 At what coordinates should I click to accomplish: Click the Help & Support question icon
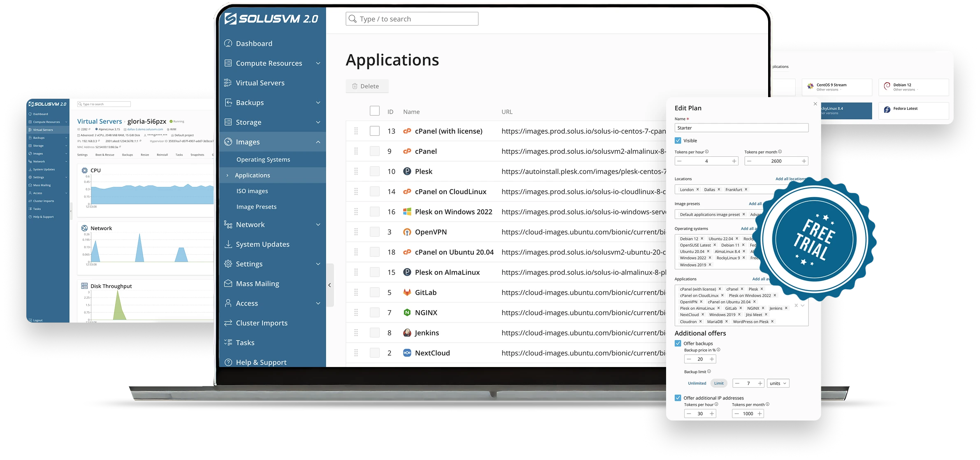point(228,362)
